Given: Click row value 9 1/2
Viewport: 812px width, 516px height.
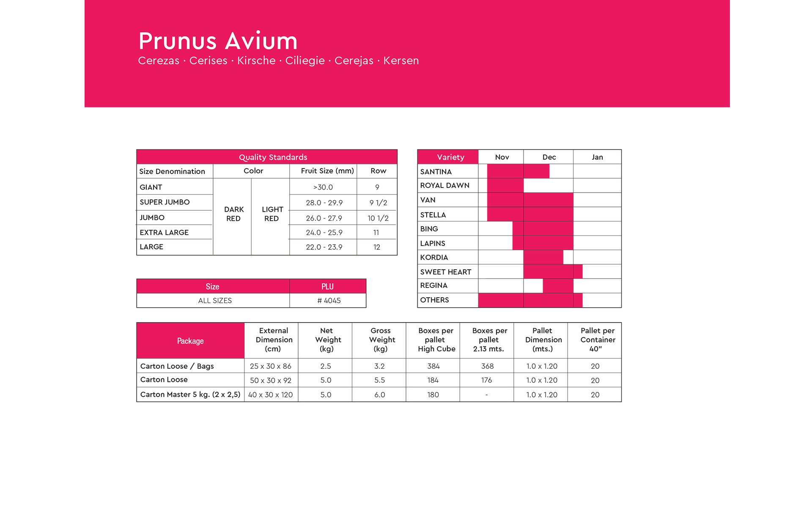Looking at the screenshot, I should point(378,203).
